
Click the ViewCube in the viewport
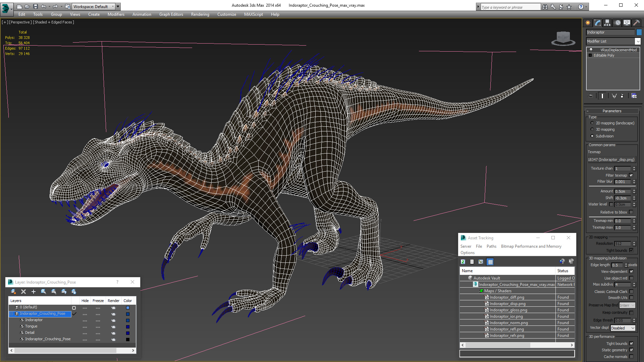point(563,38)
